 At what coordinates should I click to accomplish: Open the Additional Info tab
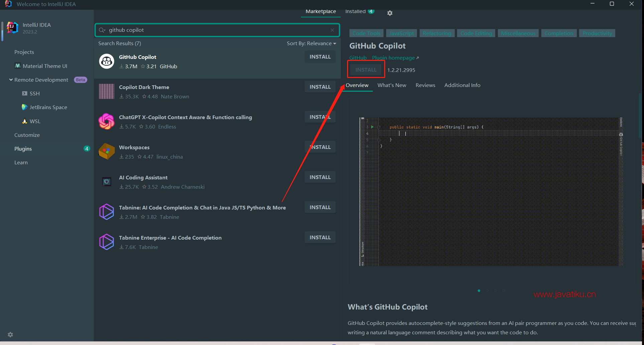coord(462,85)
